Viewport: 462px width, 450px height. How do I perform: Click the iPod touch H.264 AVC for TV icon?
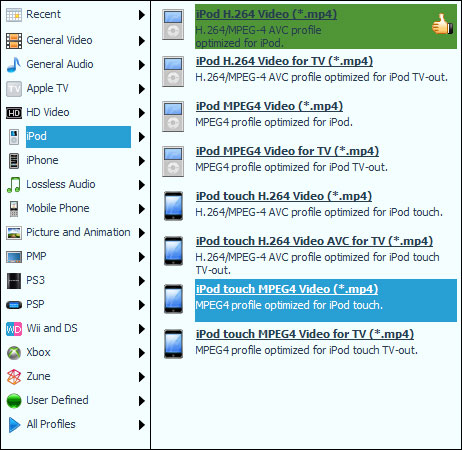(x=174, y=251)
